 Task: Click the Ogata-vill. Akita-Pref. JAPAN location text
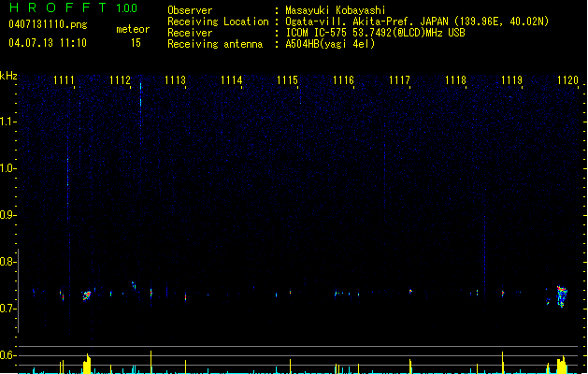[x=417, y=22]
